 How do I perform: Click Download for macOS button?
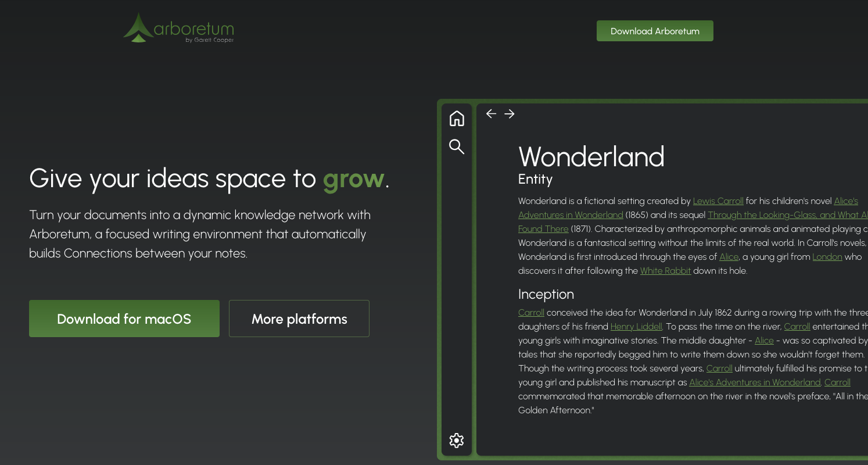[x=124, y=319]
